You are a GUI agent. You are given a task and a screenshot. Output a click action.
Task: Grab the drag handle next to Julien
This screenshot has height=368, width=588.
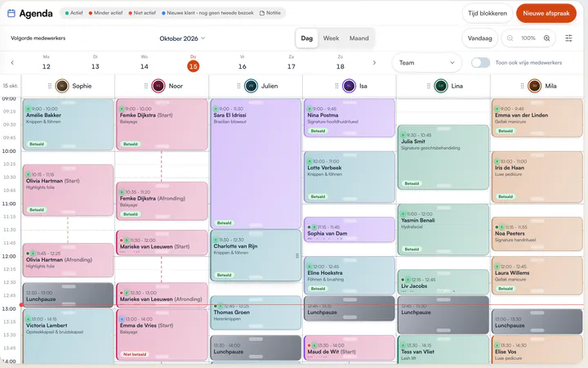click(x=238, y=86)
